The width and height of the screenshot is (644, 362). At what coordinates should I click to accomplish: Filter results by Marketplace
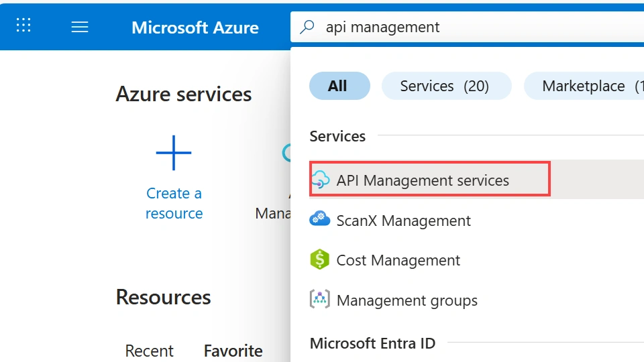[584, 86]
